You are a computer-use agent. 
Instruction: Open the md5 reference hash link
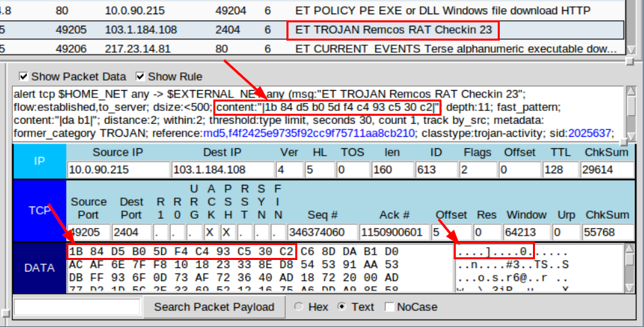[309, 133]
